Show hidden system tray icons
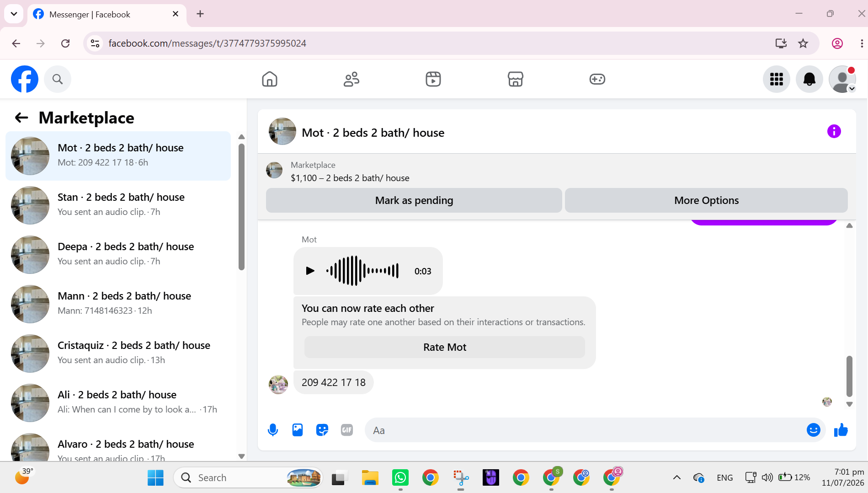 677,478
